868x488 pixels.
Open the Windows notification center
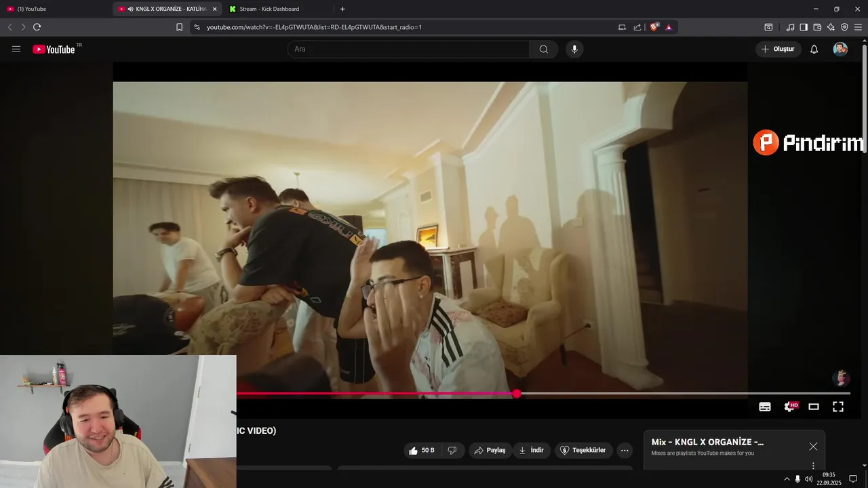853,479
